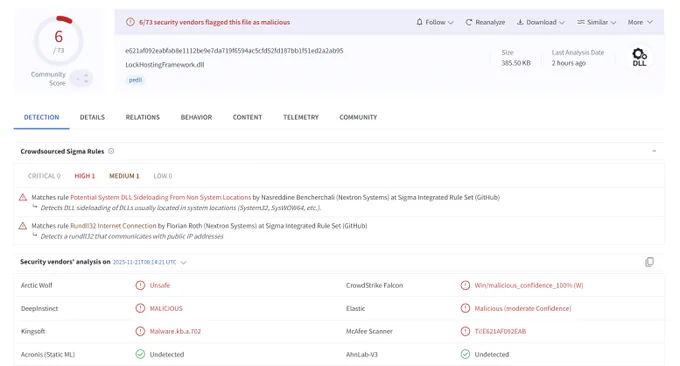The width and height of the screenshot is (680, 366).
Task: Filter Sigma rules by CRITICAL 0
Action: tap(44, 176)
